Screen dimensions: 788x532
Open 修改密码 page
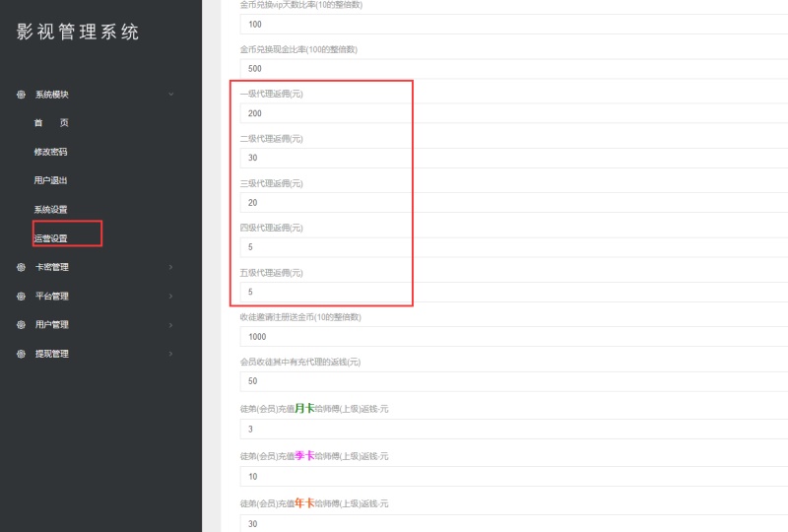[51, 152]
